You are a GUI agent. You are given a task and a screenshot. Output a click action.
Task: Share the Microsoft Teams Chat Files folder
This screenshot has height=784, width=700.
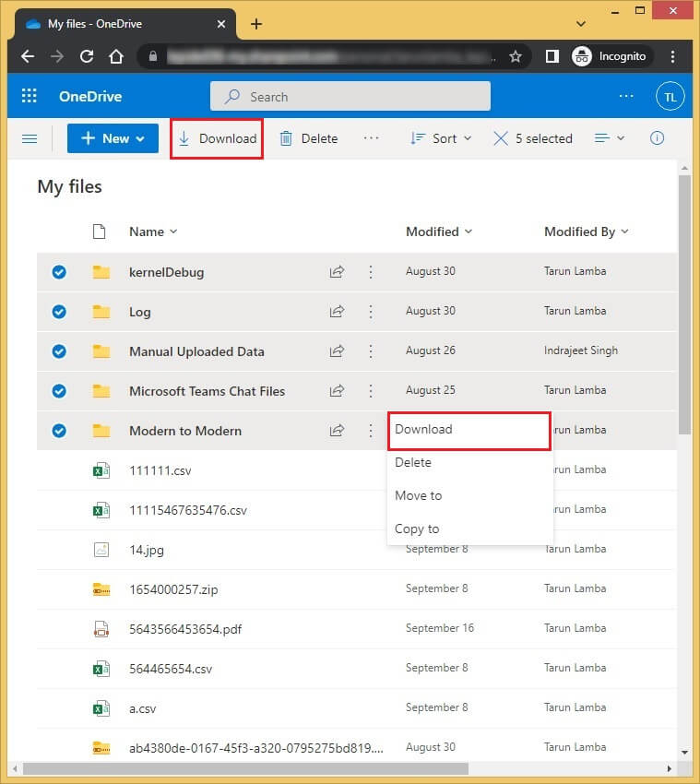coord(337,390)
